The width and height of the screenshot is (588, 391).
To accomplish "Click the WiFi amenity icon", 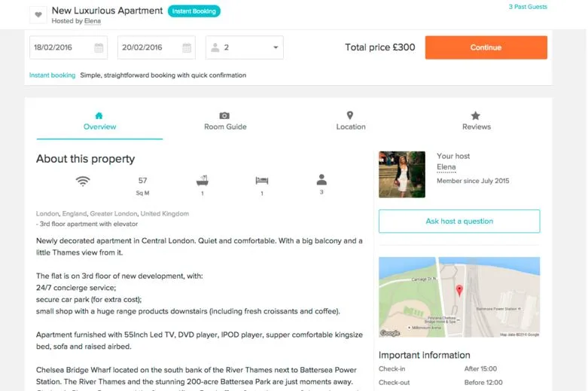I will (x=83, y=181).
